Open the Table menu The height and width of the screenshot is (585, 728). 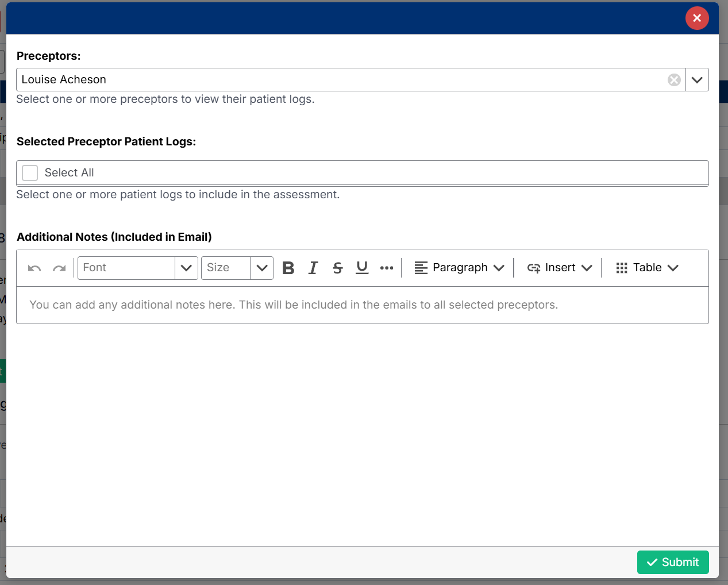pos(647,268)
